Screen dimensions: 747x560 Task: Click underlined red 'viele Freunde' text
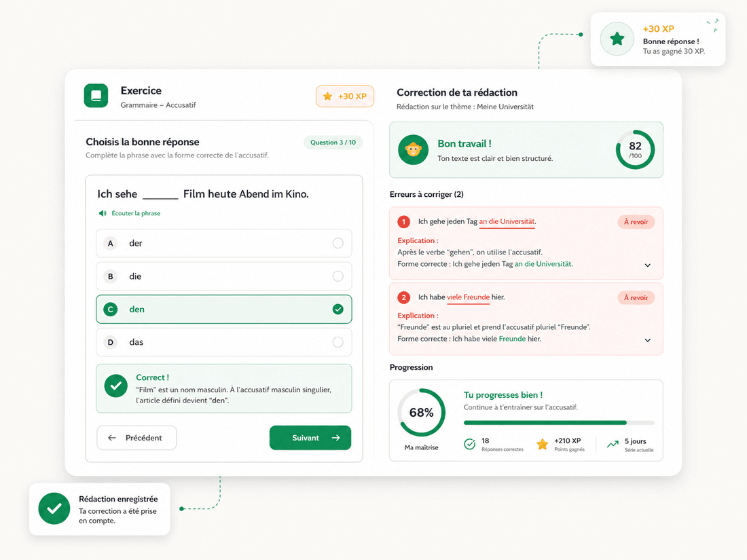tap(469, 297)
